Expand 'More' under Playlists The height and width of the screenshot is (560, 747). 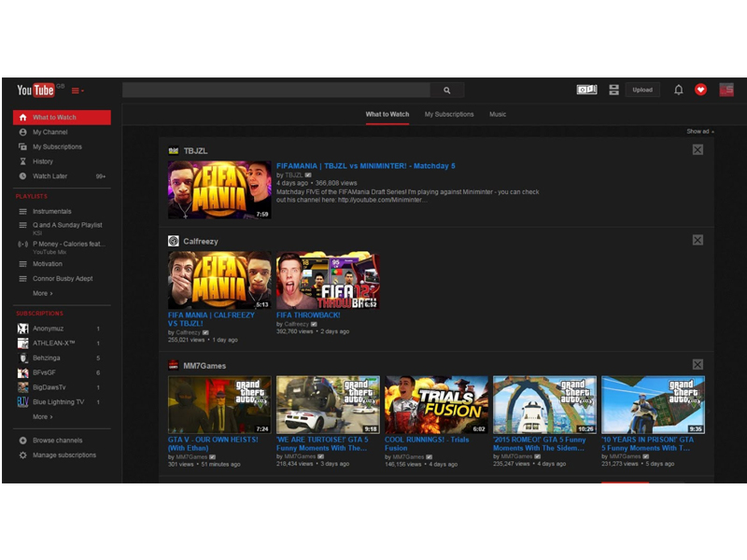coord(42,293)
